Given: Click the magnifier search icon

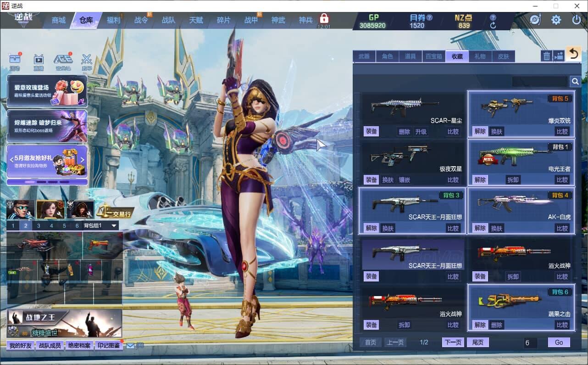Looking at the screenshot, I should click(575, 81).
